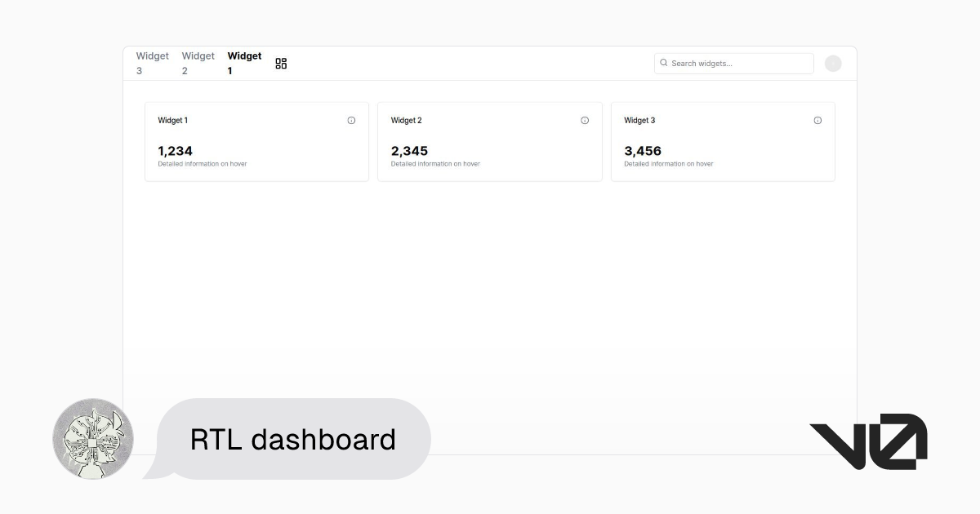The height and width of the screenshot is (514, 980).
Task: Click the Detailed information text under Widget 1
Action: click(x=202, y=163)
